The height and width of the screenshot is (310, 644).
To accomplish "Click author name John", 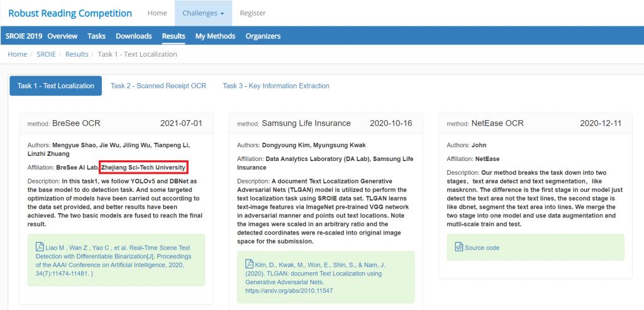I will click(x=479, y=145).
